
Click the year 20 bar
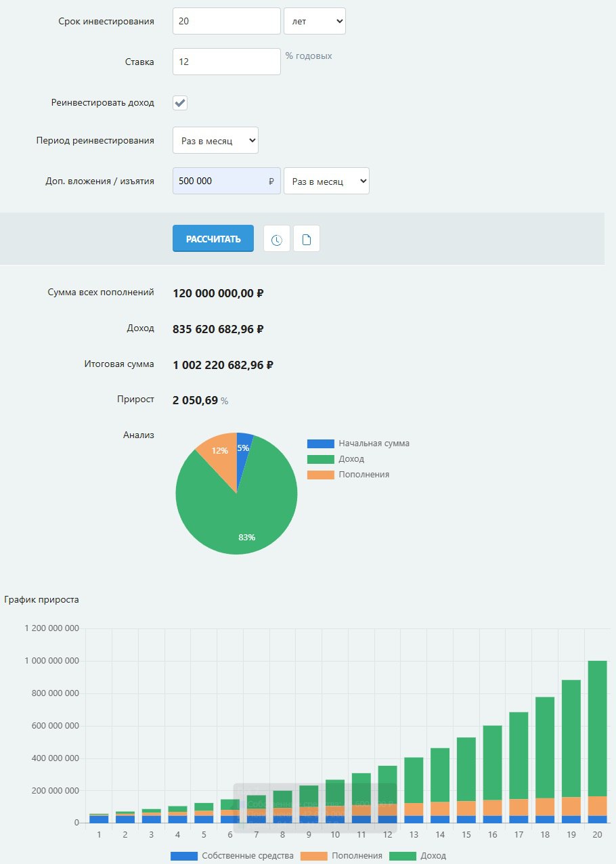point(597,741)
